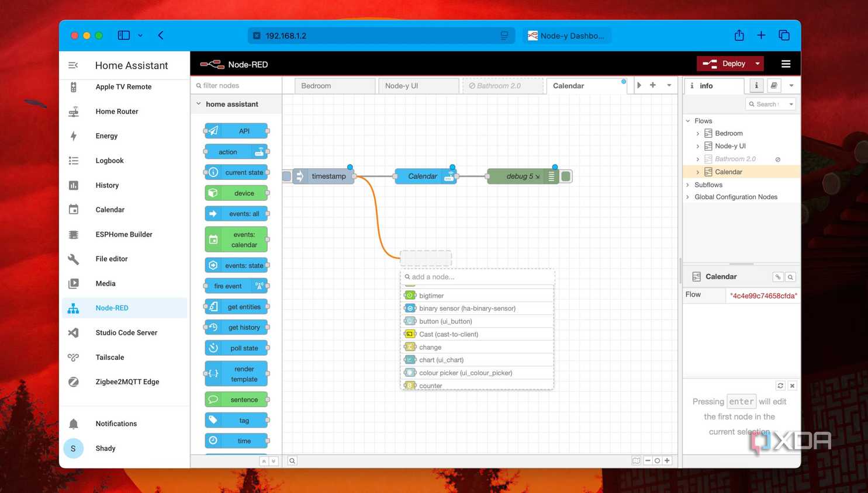Collapse the Home Assistant sidebar menu
The height and width of the screenshot is (493, 868).
[73, 65]
